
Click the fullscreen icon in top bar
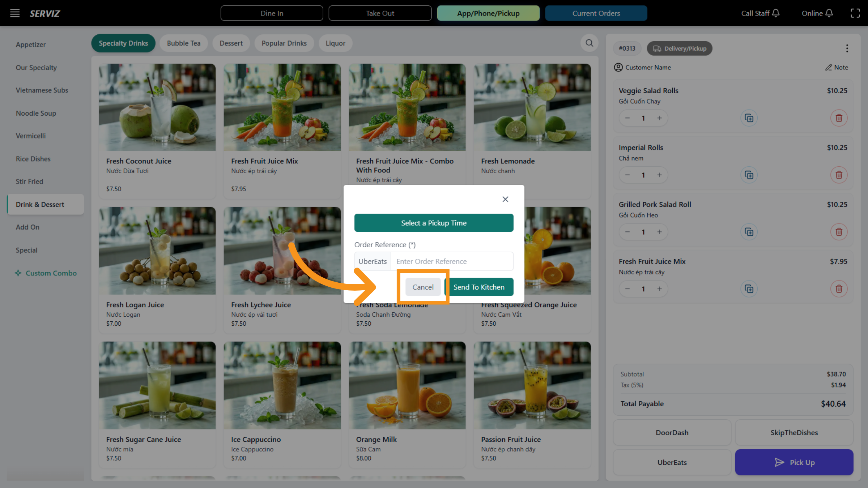855,13
